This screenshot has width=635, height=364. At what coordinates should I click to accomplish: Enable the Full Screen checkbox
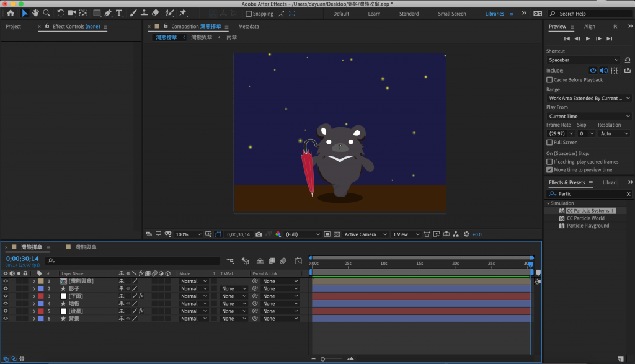[549, 143]
